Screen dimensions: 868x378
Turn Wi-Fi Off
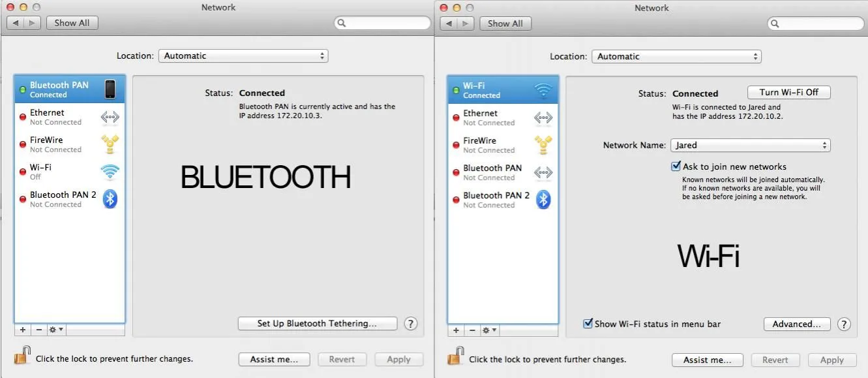tap(788, 93)
